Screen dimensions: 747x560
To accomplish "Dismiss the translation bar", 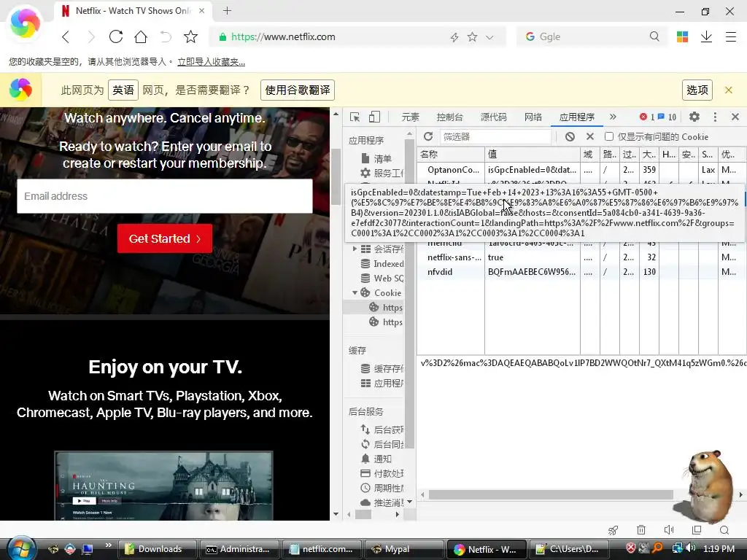I will [x=729, y=90].
